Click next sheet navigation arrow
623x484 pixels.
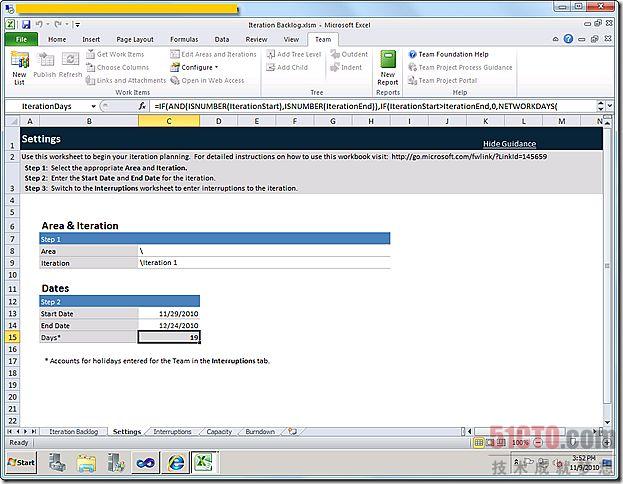pos(25,432)
